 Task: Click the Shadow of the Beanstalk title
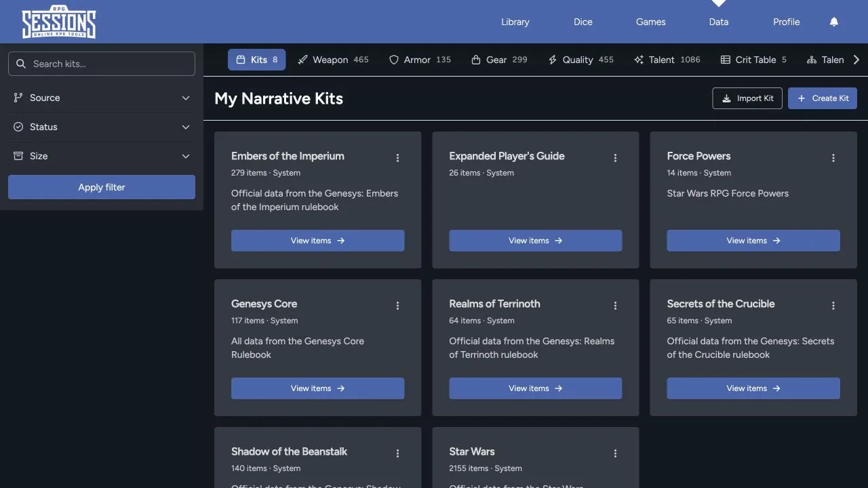click(289, 451)
